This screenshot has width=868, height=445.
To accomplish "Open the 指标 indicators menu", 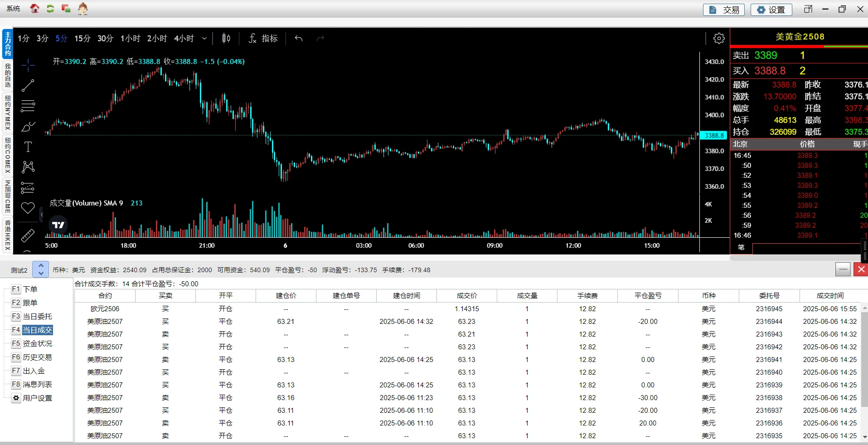I will click(x=263, y=39).
